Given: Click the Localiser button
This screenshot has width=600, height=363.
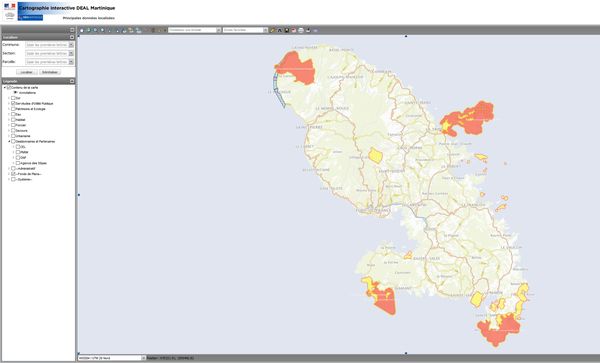Looking at the screenshot, I should point(26,72).
